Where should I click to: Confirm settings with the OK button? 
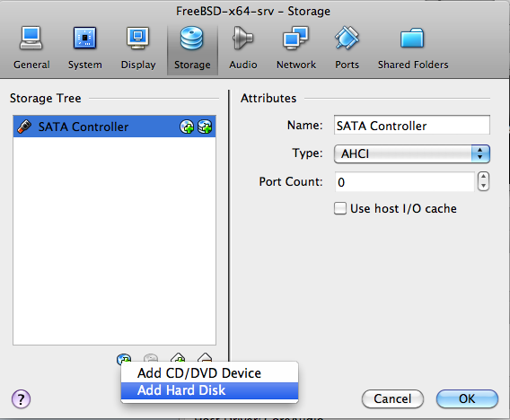pos(467,398)
